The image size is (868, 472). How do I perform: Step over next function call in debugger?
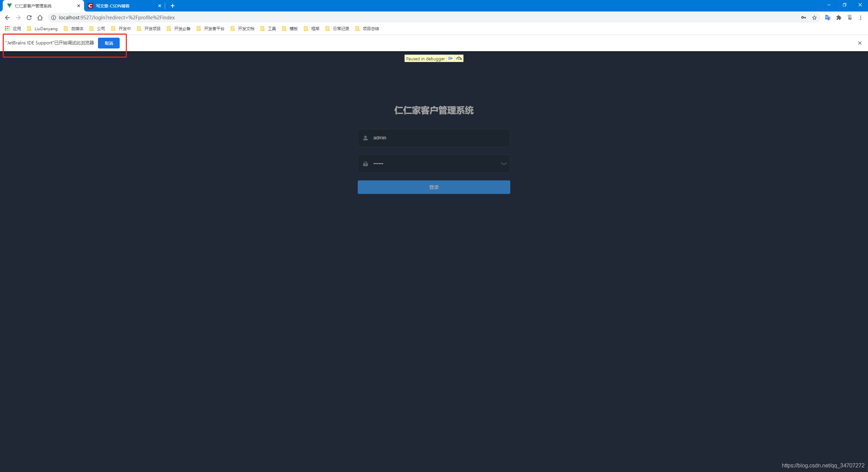[459, 58]
